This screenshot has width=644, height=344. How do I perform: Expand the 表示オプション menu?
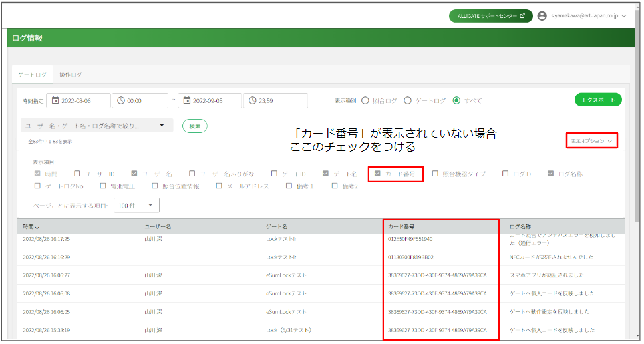[591, 141]
